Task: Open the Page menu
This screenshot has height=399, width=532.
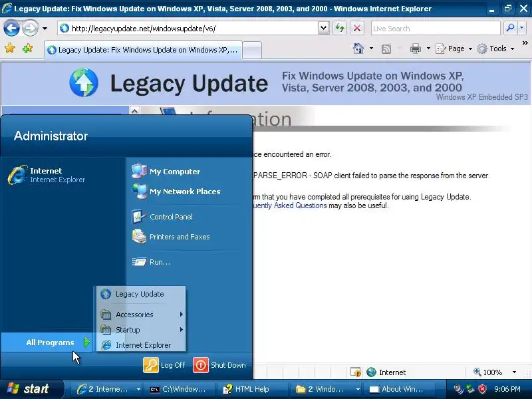Action: pos(454,49)
